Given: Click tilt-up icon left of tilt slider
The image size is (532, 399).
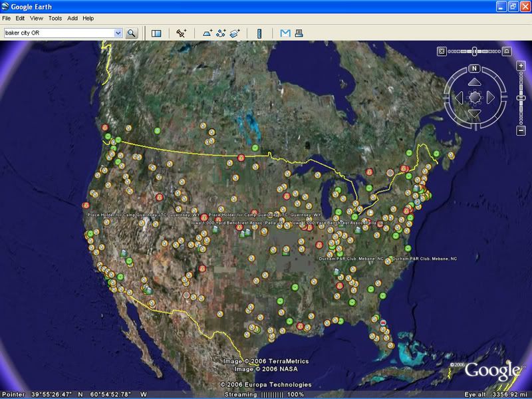Looking at the screenshot, I should [442, 51].
